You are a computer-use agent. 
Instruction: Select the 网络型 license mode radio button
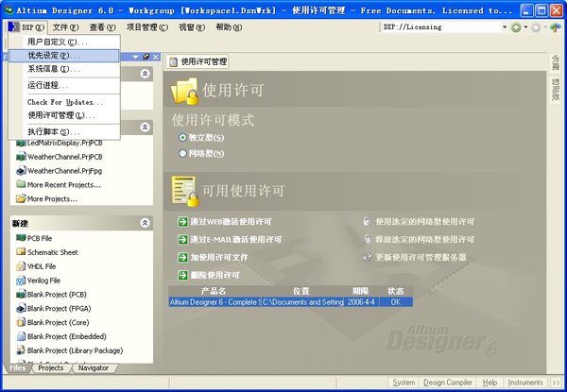182,153
